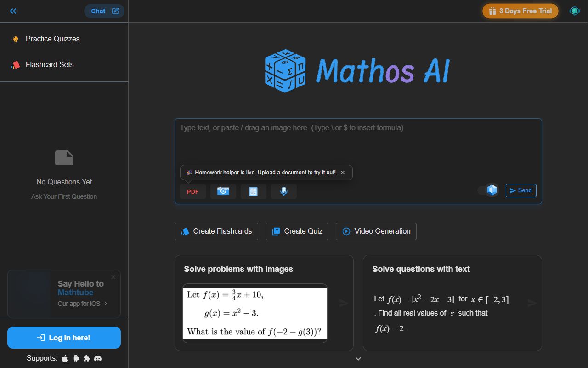This screenshot has height=368, width=588.
Task: Open Video Generation
Action: point(376,231)
